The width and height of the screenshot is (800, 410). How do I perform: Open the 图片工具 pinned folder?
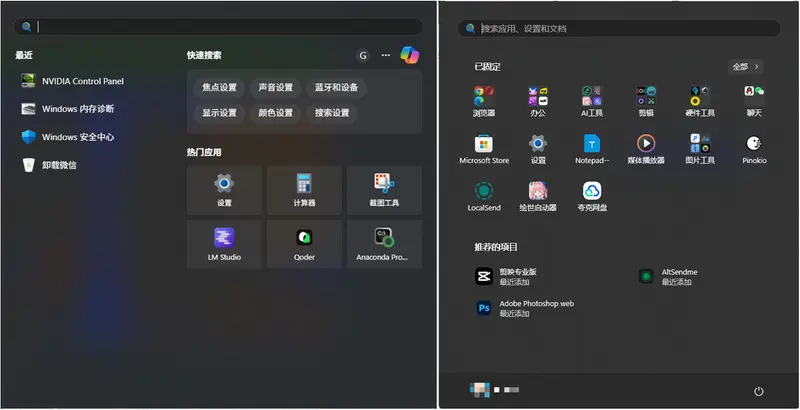click(700, 149)
